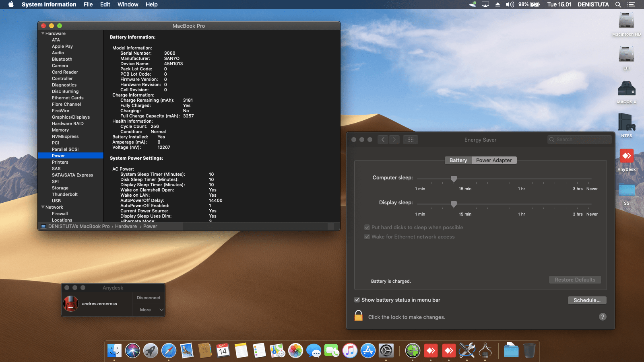
Task: Switch to the Power Adapter tab
Action: (x=494, y=160)
